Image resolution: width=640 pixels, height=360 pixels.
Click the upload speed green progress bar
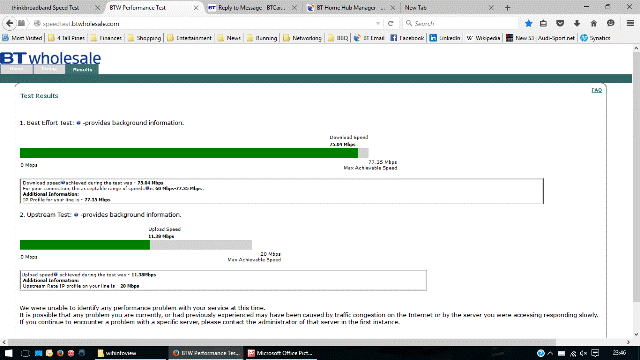tap(85, 245)
